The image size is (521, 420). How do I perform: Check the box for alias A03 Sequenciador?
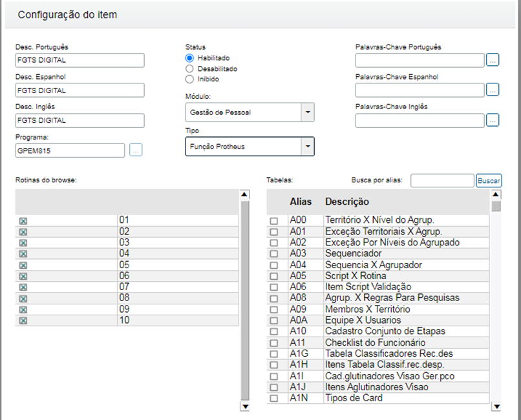click(274, 255)
